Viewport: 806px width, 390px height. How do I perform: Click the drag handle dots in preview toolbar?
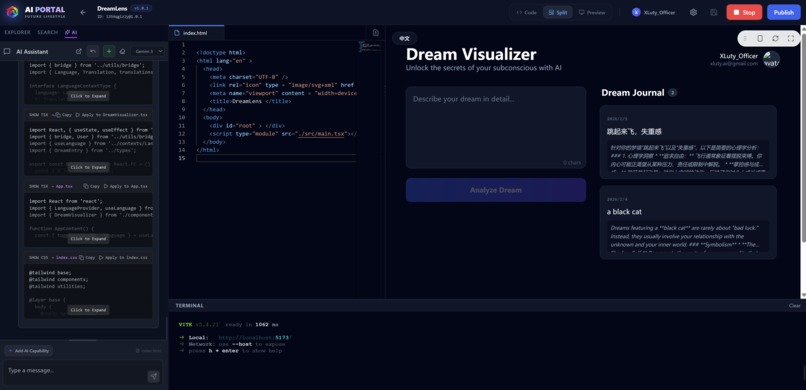745,39
